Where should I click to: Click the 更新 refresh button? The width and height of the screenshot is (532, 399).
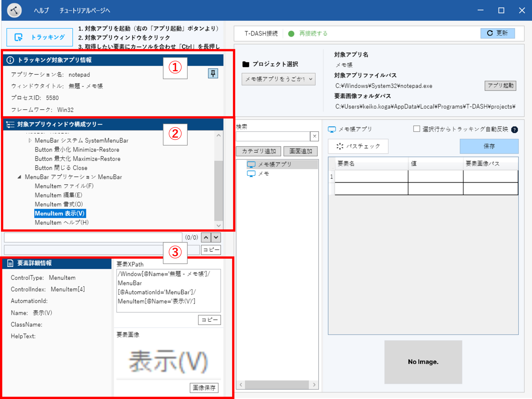coord(498,33)
